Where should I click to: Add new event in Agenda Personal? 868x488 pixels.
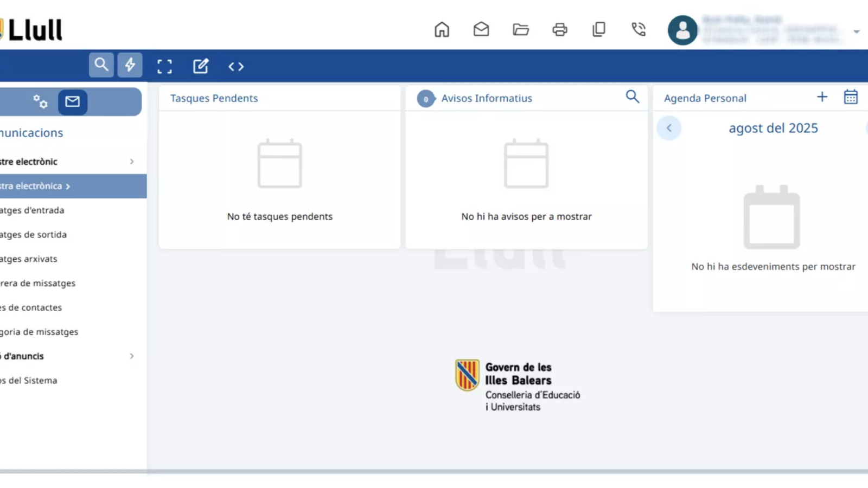[x=822, y=97]
